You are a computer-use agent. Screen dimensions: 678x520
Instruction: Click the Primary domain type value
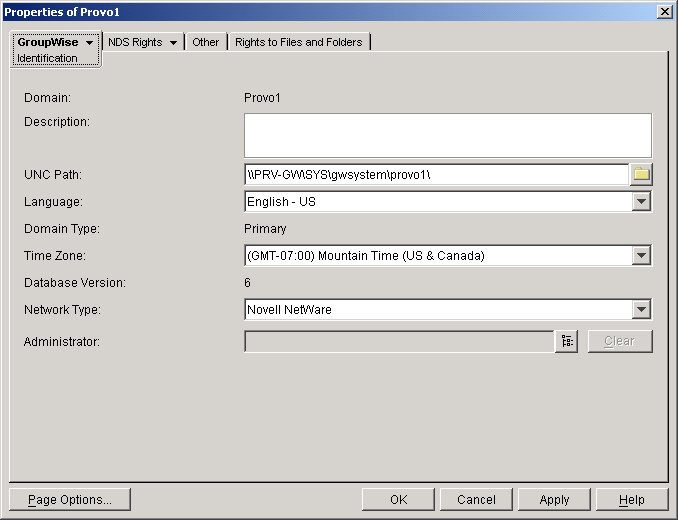265,229
